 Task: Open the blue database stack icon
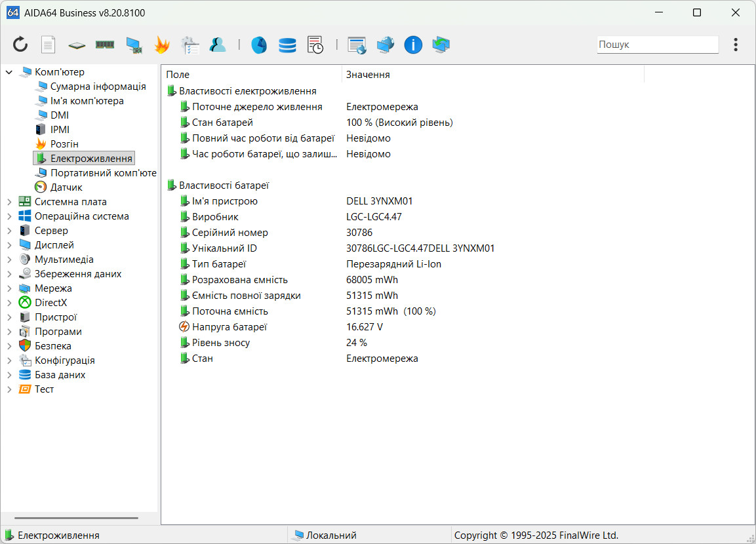coord(287,45)
